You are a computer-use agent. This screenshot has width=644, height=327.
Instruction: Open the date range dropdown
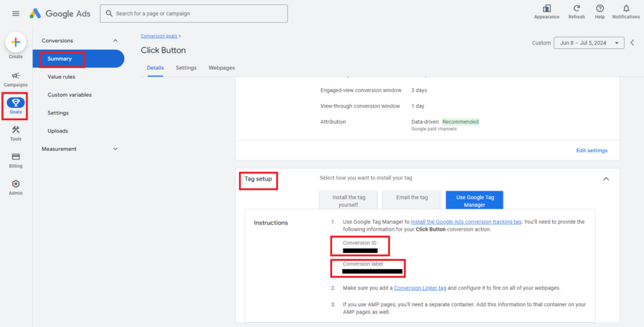pyautogui.click(x=589, y=43)
